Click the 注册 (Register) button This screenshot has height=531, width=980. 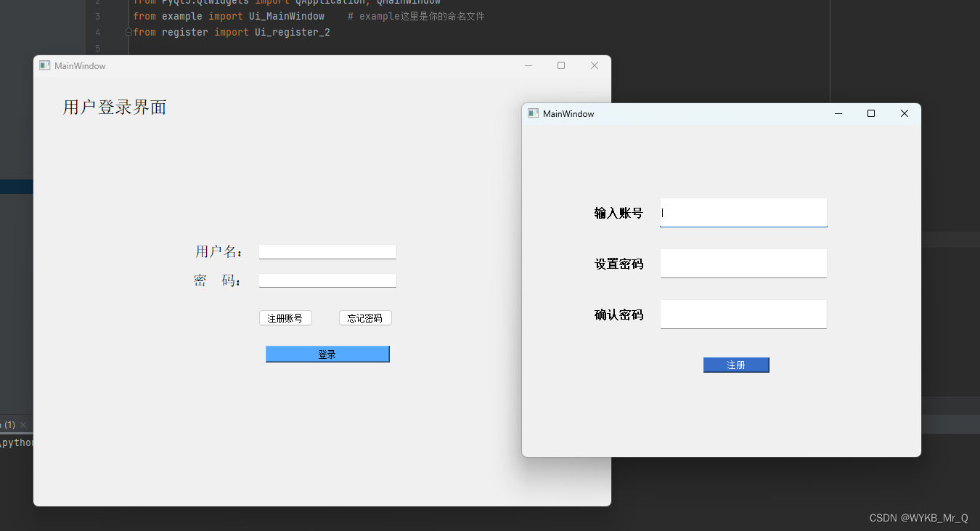pyautogui.click(x=736, y=365)
